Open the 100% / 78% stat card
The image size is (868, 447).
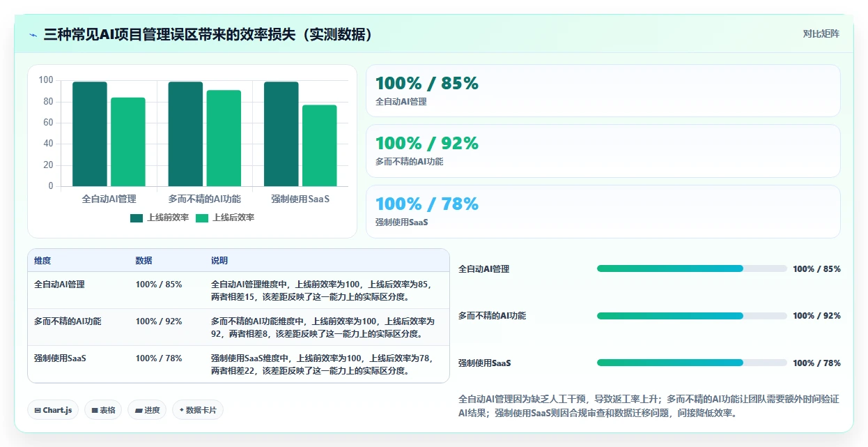pyautogui.click(x=603, y=211)
